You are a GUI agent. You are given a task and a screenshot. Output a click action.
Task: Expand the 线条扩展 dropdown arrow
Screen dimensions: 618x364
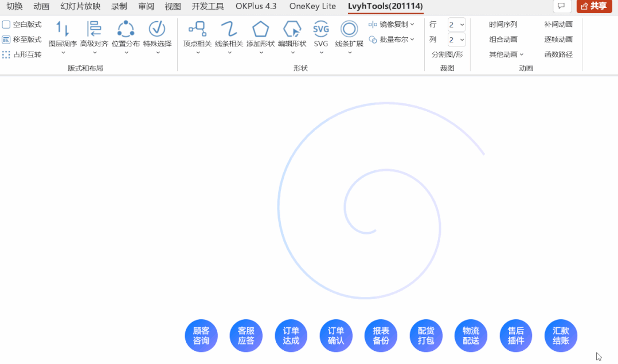click(x=350, y=53)
